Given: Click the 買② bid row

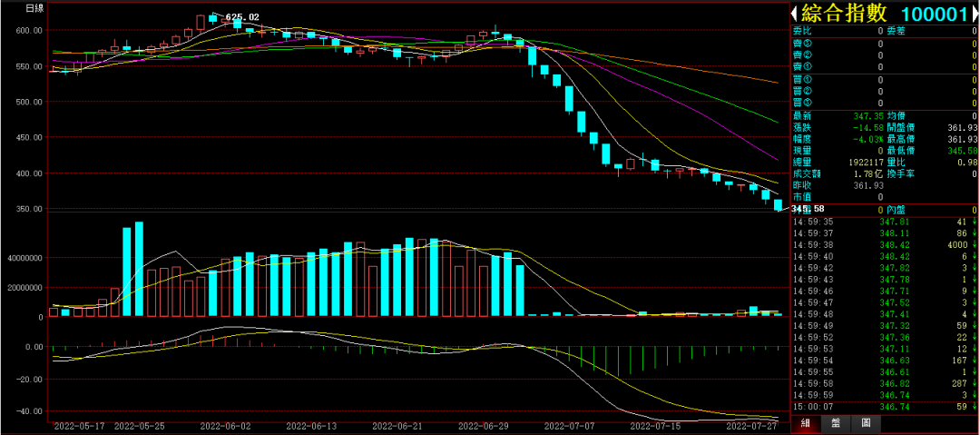Looking at the screenshot, I should (x=885, y=92).
